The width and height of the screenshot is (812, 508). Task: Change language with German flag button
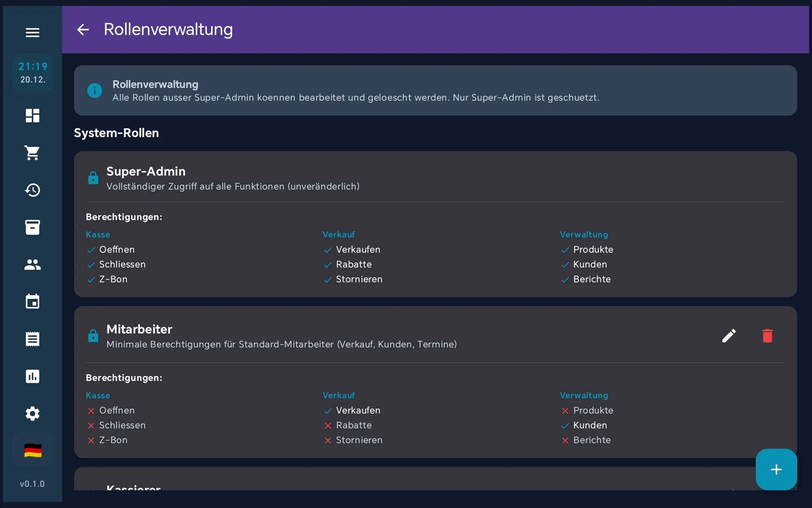(x=33, y=450)
